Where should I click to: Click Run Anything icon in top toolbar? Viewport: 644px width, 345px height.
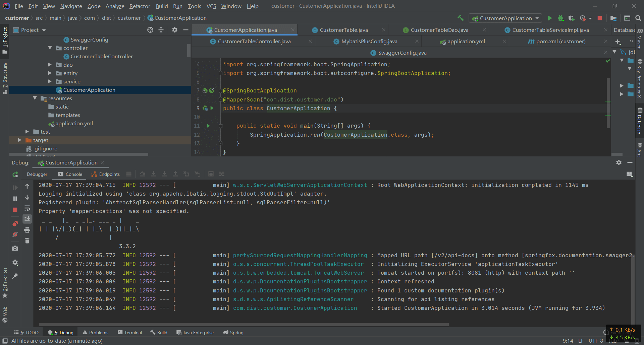(627, 18)
